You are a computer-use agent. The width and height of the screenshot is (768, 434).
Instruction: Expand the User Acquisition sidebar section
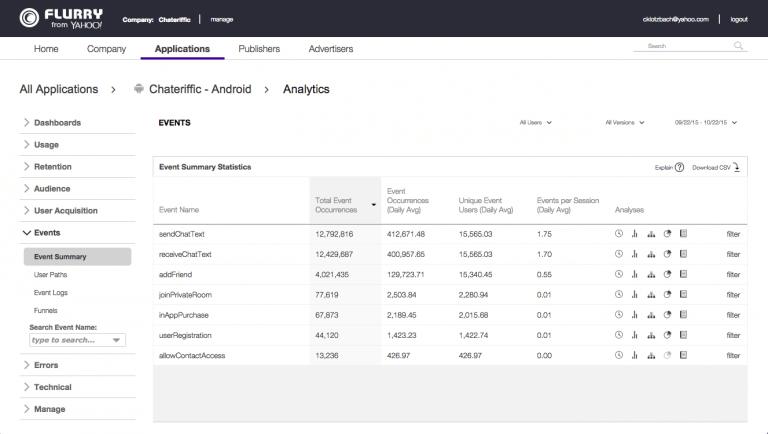click(66, 211)
